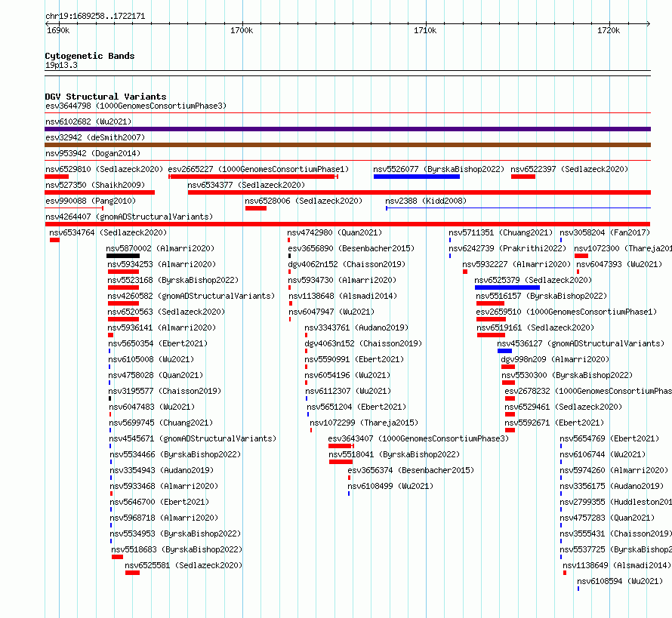Open the esv2665227 (1000GenomesConsortiumPhase1) label
The image size is (672, 618).
coord(258,169)
